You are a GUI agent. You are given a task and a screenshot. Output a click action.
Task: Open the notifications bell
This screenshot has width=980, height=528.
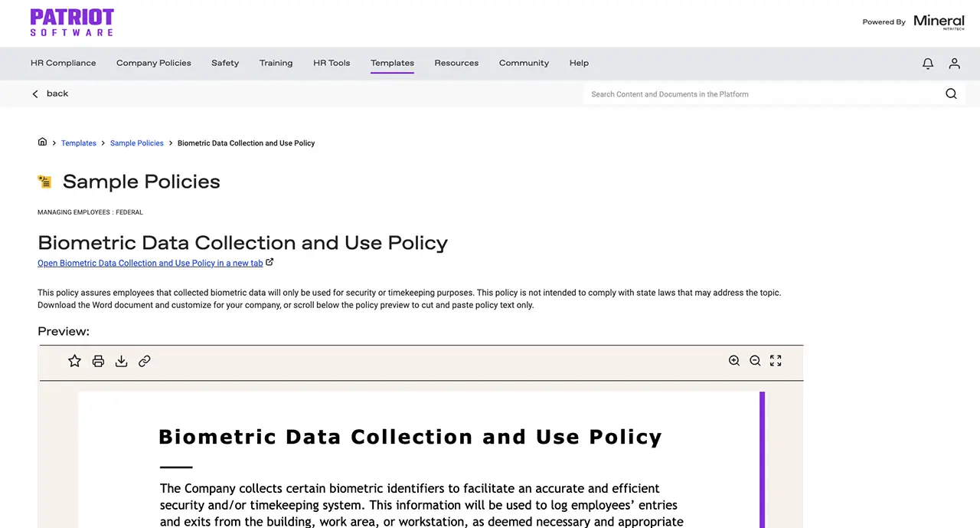tap(928, 64)
